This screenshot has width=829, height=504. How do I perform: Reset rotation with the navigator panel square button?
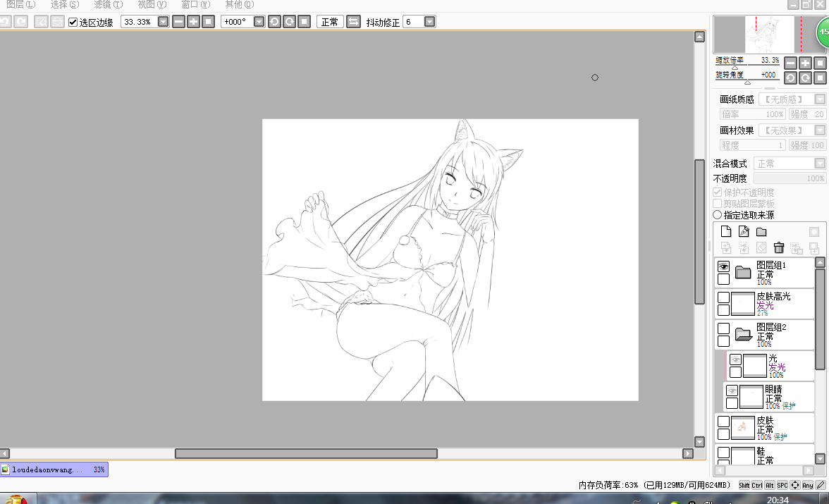(x=820, y=78)
